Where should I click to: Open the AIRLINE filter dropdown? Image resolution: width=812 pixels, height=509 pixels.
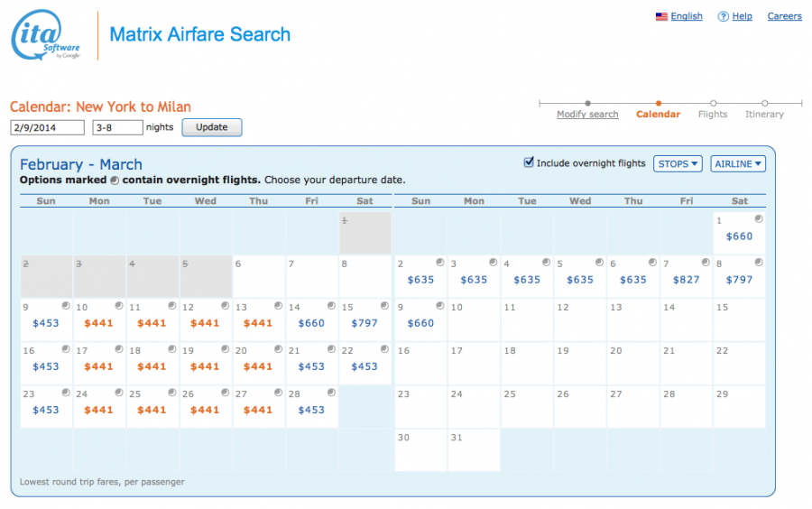click(738, 163)
